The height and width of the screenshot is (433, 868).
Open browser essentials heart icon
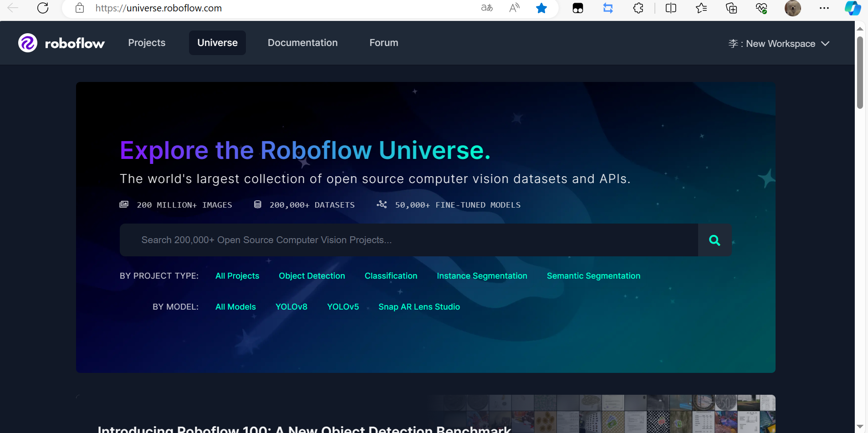[x=761, y=8]
